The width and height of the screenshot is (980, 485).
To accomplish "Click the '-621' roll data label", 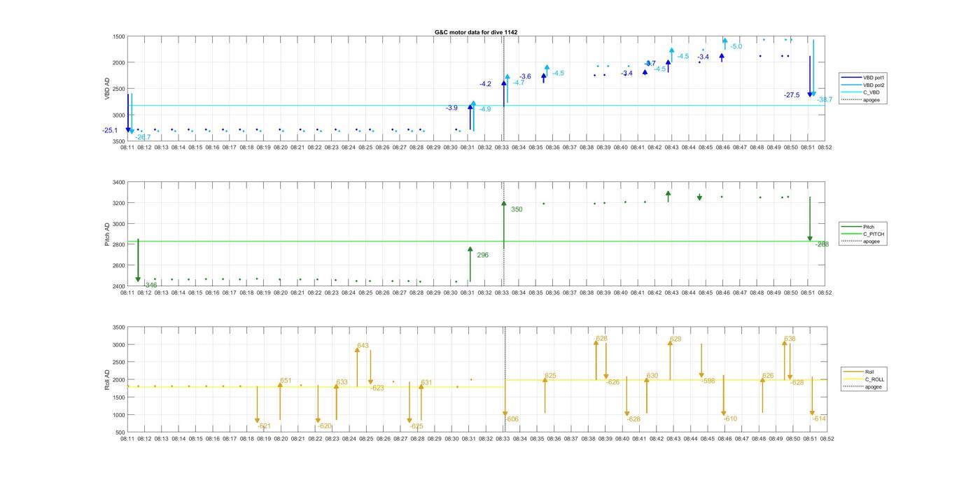I will [x=264, y=426].
